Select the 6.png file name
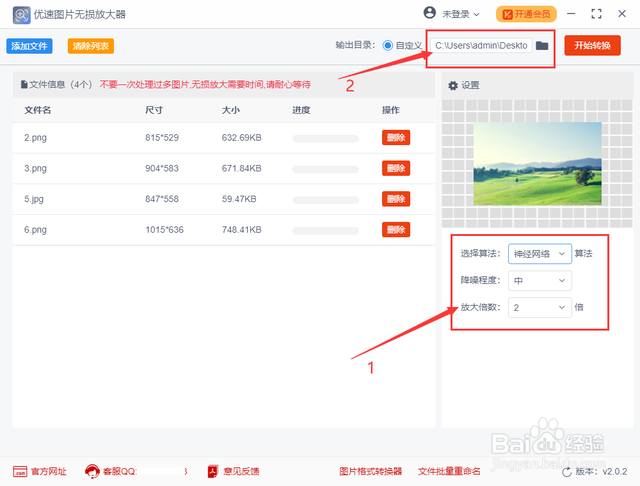The width and height of the screenshot is (640, 486). [35, 230]
